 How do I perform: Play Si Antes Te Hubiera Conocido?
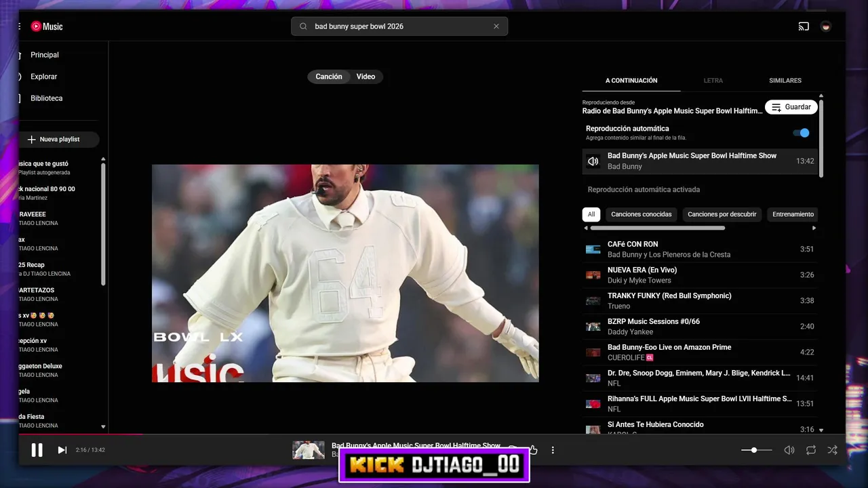click(x=700, y=427)
